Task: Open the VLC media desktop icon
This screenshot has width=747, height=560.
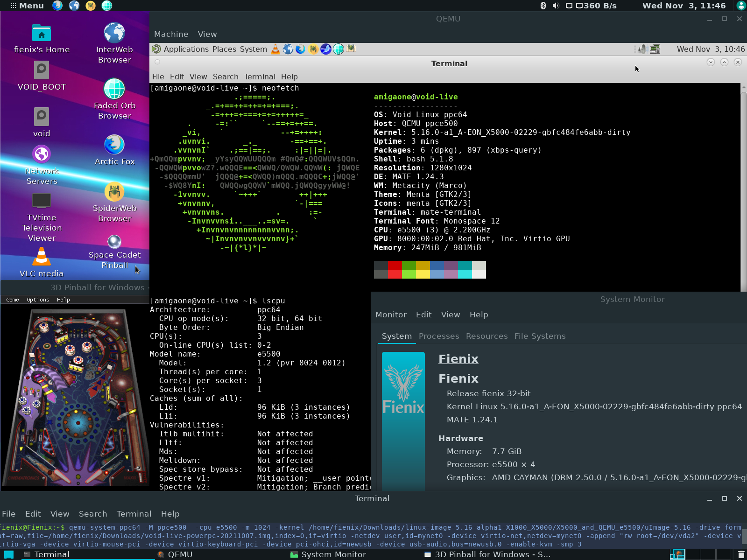Action: click(42, 257)
